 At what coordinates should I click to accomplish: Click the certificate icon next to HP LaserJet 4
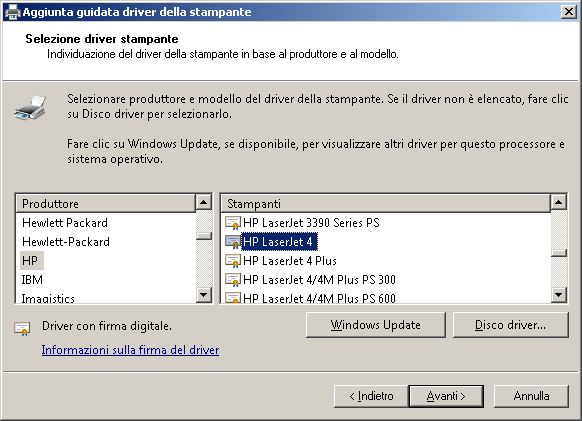coord(233,242)
